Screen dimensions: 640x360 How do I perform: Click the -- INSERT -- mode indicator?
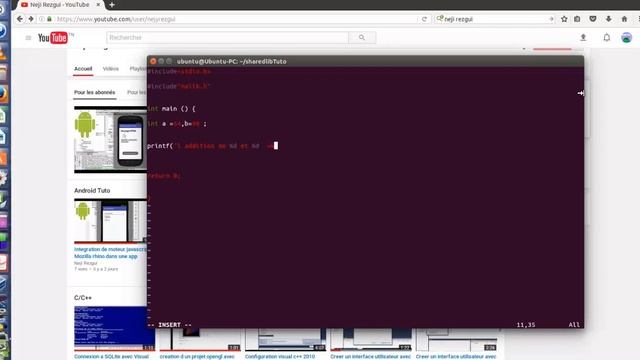(169, 325)
